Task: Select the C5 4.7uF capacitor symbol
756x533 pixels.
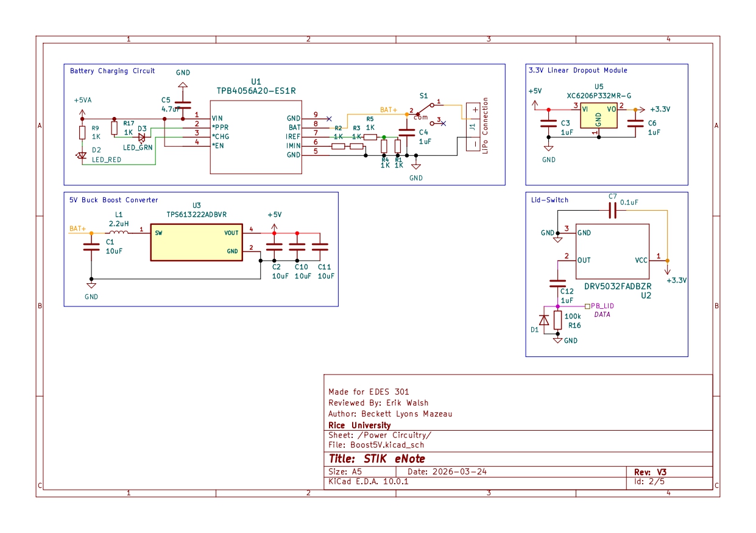Action: [x=183, y=105]
